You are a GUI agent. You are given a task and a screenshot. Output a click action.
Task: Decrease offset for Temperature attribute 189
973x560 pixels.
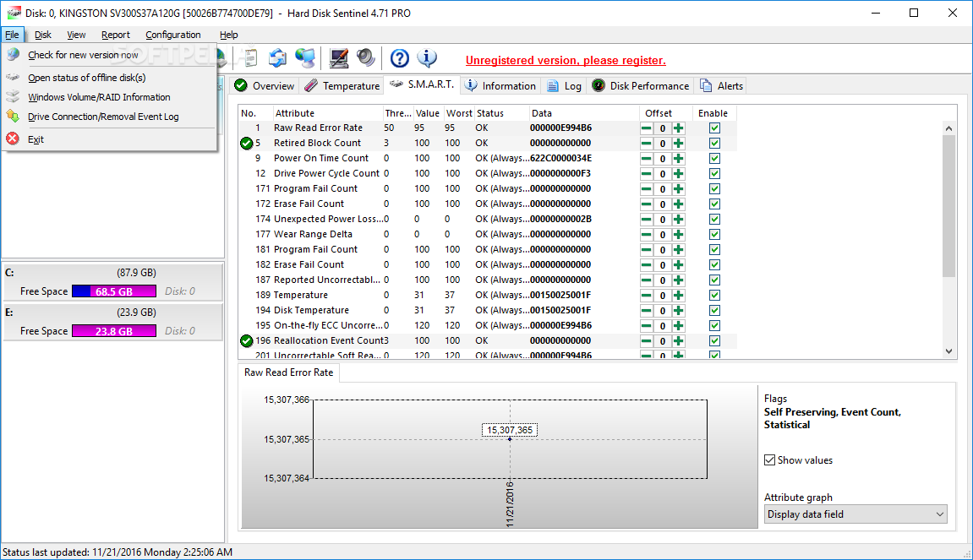click(x=646, y=295)
